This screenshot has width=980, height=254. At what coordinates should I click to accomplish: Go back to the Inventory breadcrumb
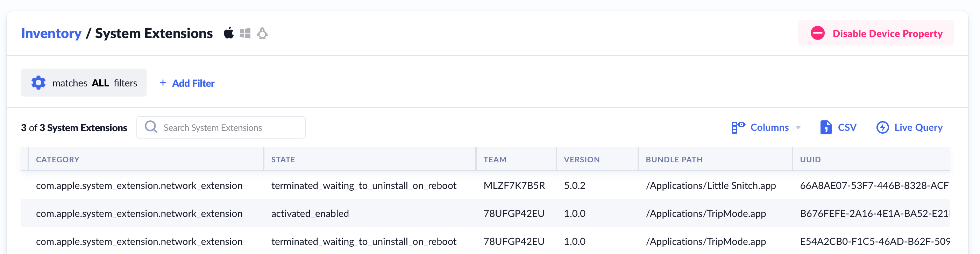click(x=51, y=34)
